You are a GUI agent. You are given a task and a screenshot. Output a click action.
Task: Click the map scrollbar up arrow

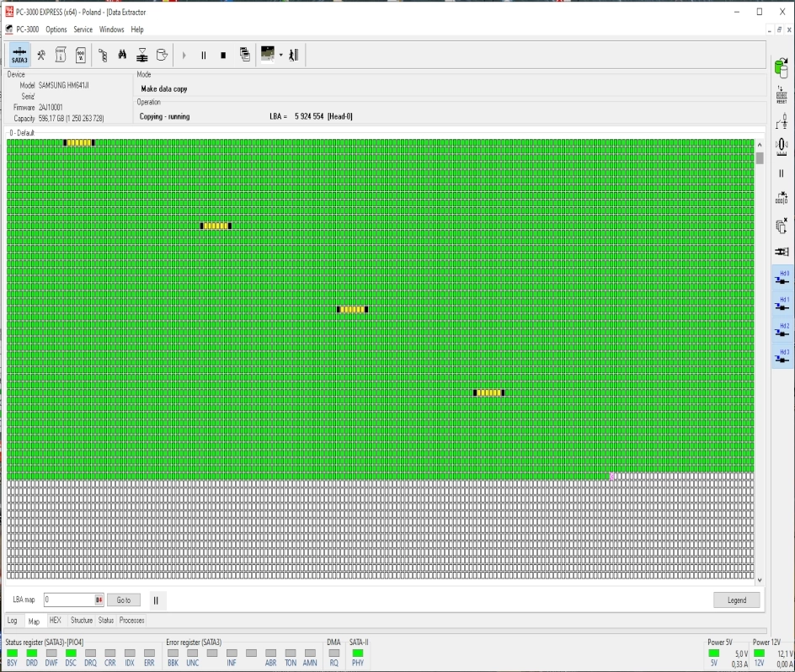click(760, 145)
